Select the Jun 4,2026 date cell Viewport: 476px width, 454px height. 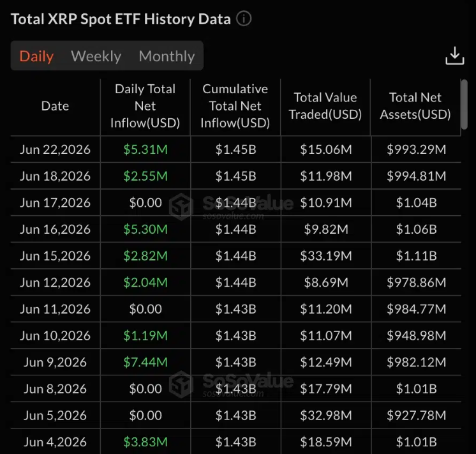[x=55, y=442]
